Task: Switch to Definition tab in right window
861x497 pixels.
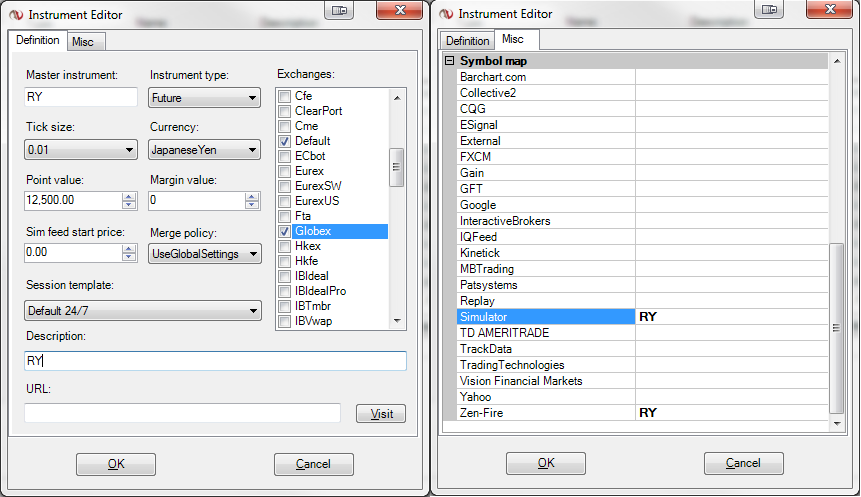Action: (x=467, y=41)
